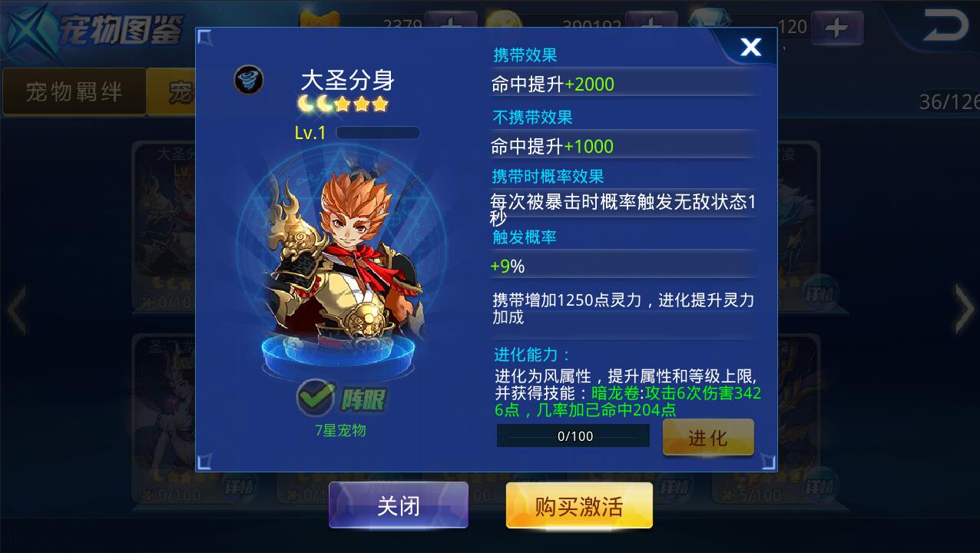Click the wind attribute tornado icon
This screenshot has width=980, height=553.
[249, 79]
